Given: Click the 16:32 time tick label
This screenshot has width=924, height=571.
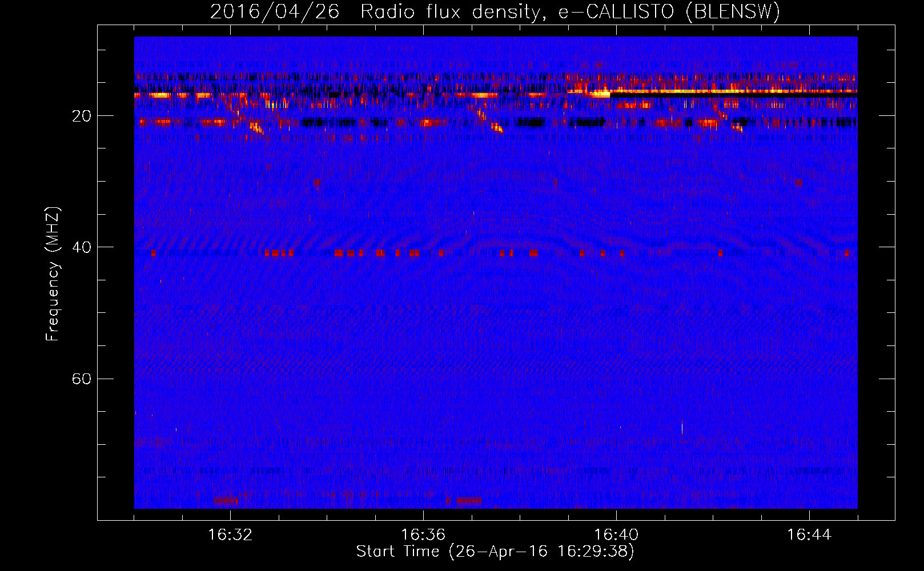Looking at the screenshot, I should (230, 535).
